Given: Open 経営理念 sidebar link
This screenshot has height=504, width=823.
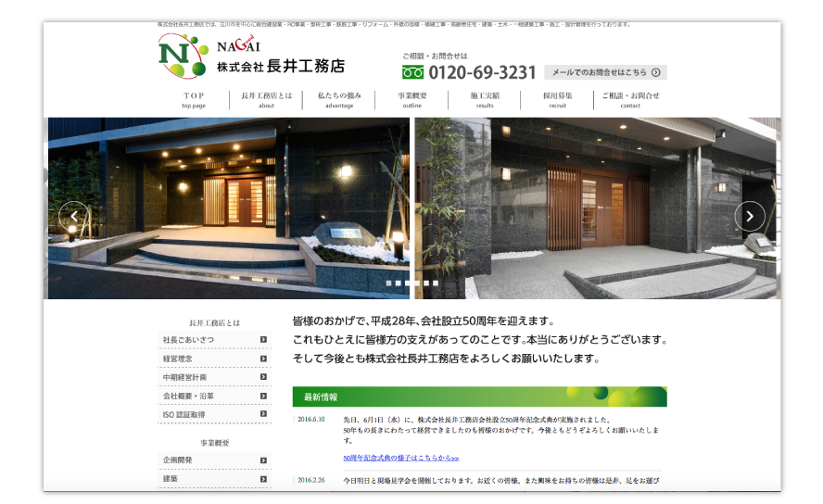Looking at the screenshot, I should pyautogui.click(x=214, y=359).
